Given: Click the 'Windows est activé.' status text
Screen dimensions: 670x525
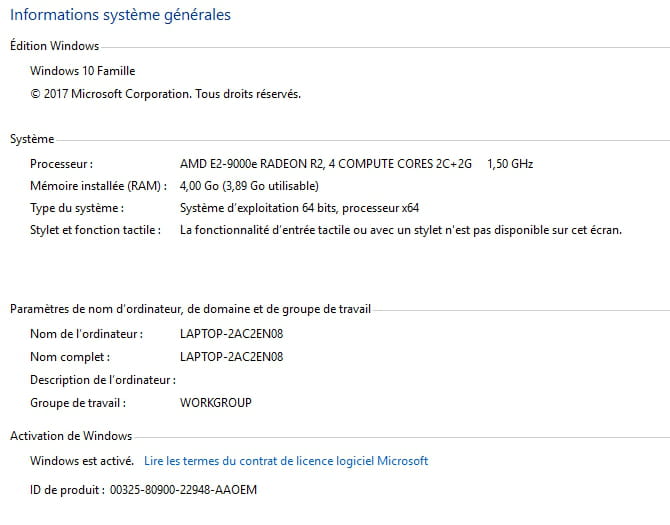Looking at the screenshot, I should click(82, 461).
